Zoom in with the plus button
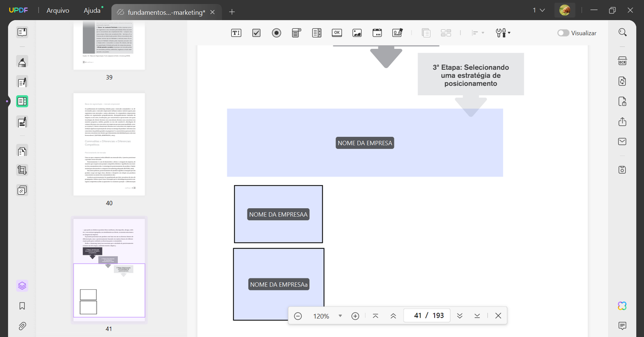644x337 pixels. (355, 316)
